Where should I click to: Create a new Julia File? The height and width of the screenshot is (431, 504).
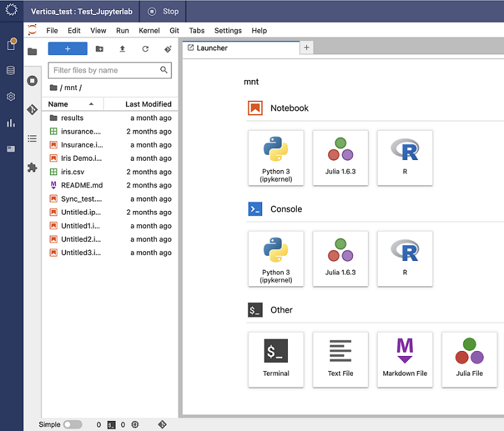point(469,360)
